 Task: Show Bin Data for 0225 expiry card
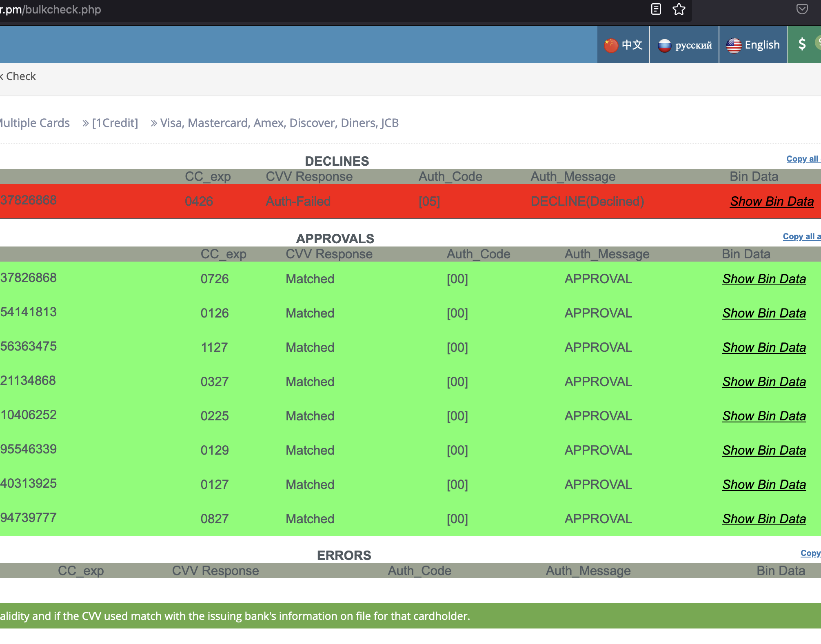pyautogui.click(x=764, y=416)
